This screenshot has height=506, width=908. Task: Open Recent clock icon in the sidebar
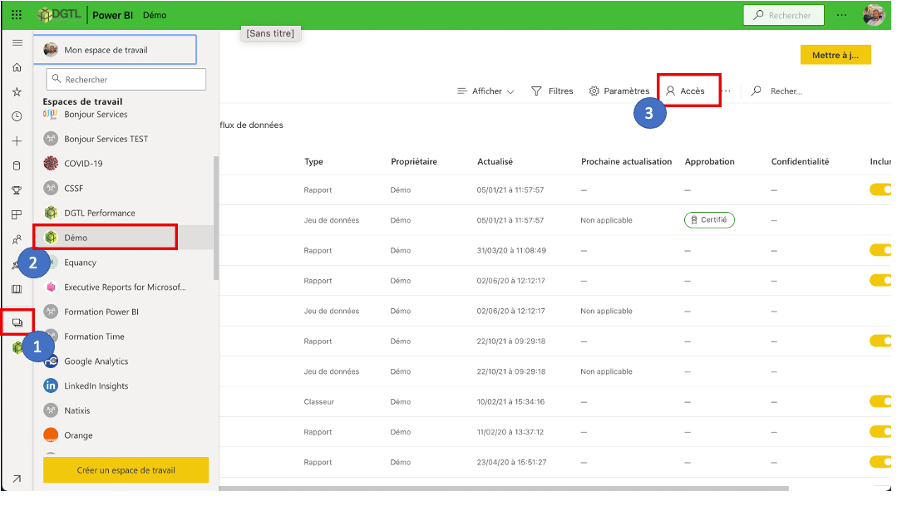coord(17,116)
